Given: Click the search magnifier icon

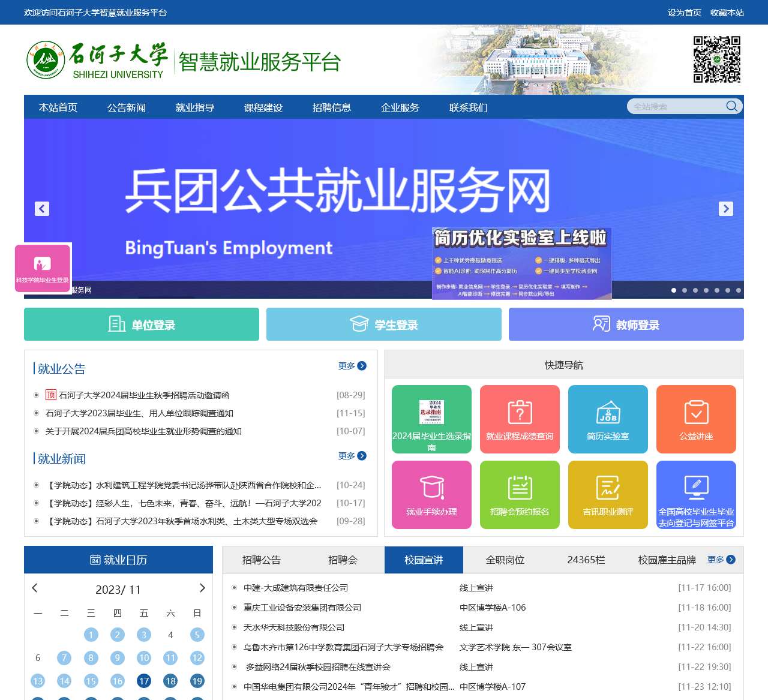Looking at the screenshot, I should click(731, 106).
